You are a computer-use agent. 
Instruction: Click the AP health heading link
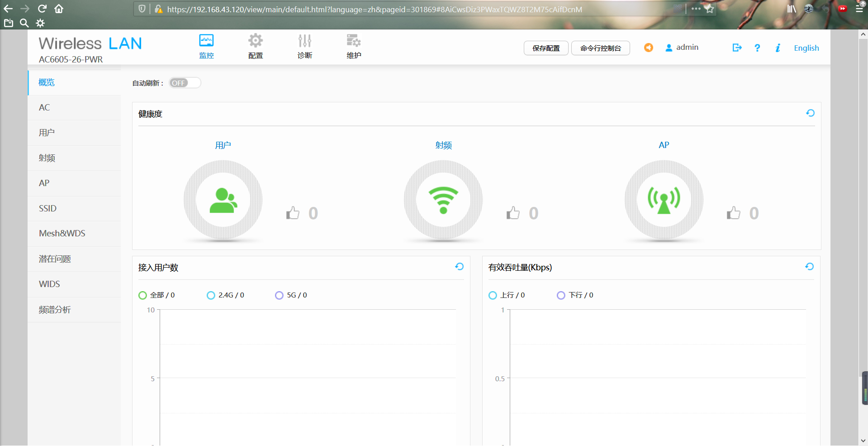coord(664,145)
